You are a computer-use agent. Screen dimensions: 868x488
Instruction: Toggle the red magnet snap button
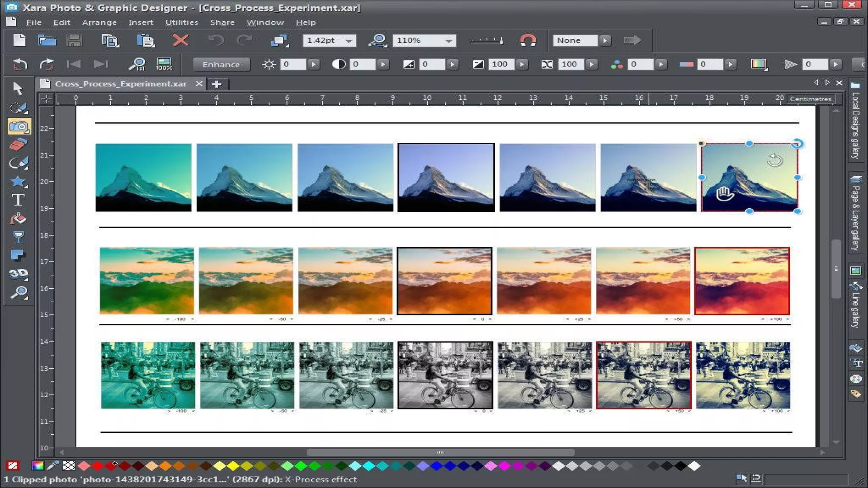click(528, 40)
